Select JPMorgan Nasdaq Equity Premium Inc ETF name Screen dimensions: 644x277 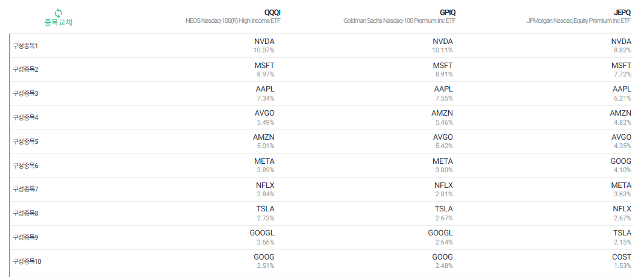point(578,21)
